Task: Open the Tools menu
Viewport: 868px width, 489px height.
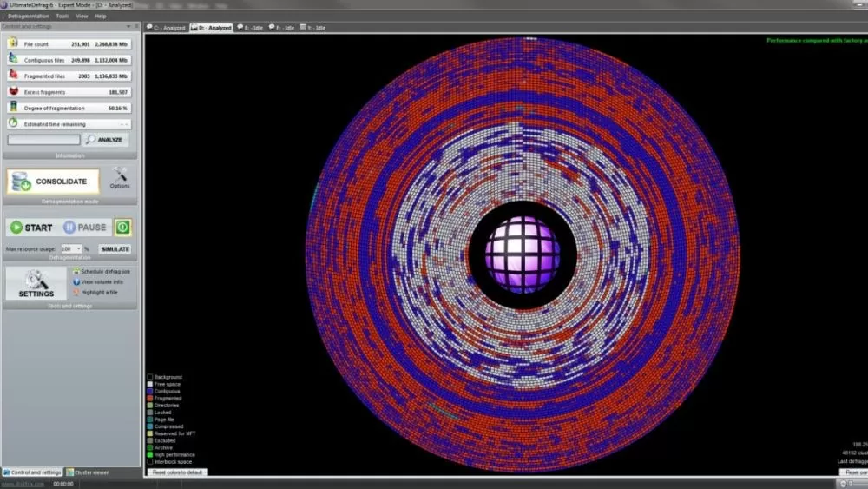Action: pyautogui.click(x=62, y=16)
